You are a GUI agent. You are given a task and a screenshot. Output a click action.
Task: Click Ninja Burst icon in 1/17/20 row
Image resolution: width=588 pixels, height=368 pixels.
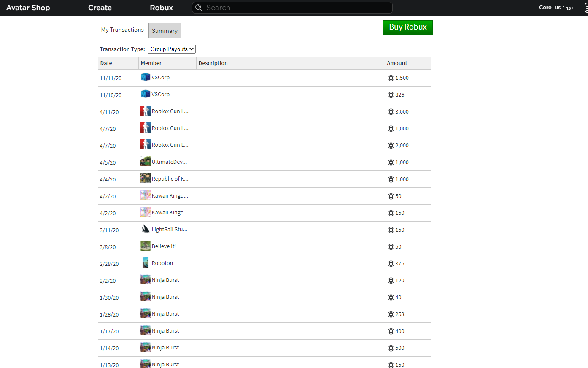(146, 330)
